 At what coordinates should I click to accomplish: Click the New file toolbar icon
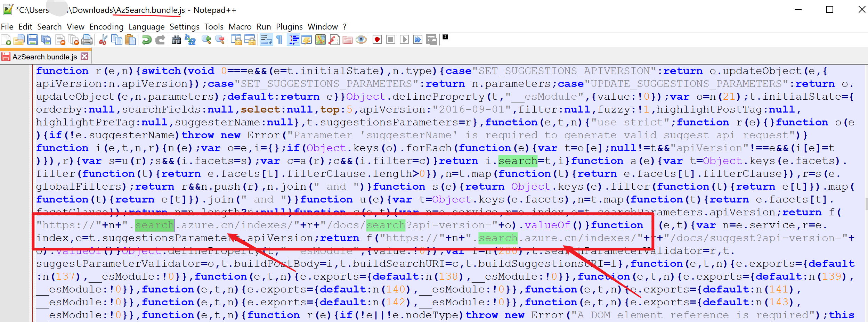click(6, 40)
